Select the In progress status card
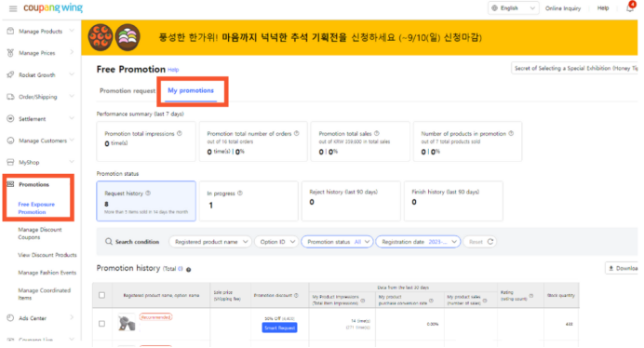 (x=248, y=201)
